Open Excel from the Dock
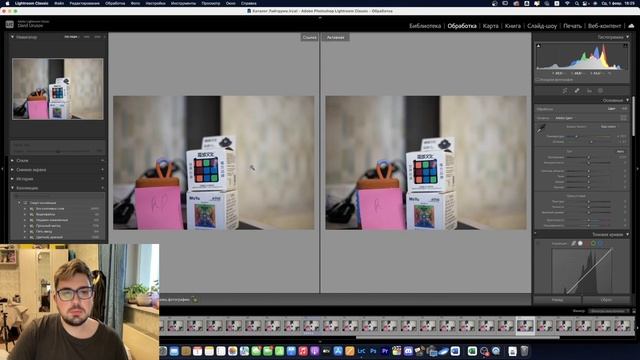 point(472,351)
